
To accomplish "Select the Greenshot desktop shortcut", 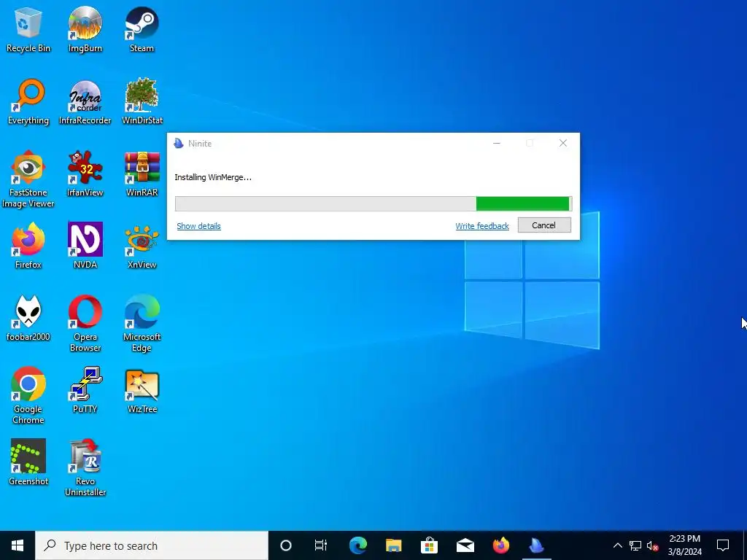I will coord(28,463).
